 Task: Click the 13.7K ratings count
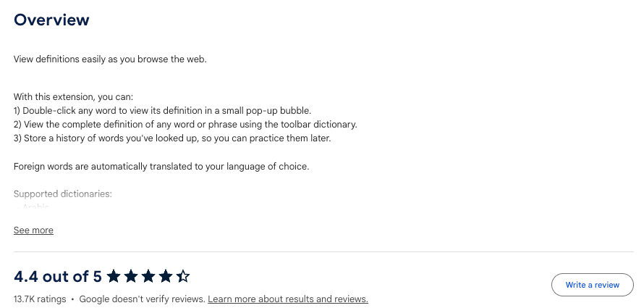40,299
